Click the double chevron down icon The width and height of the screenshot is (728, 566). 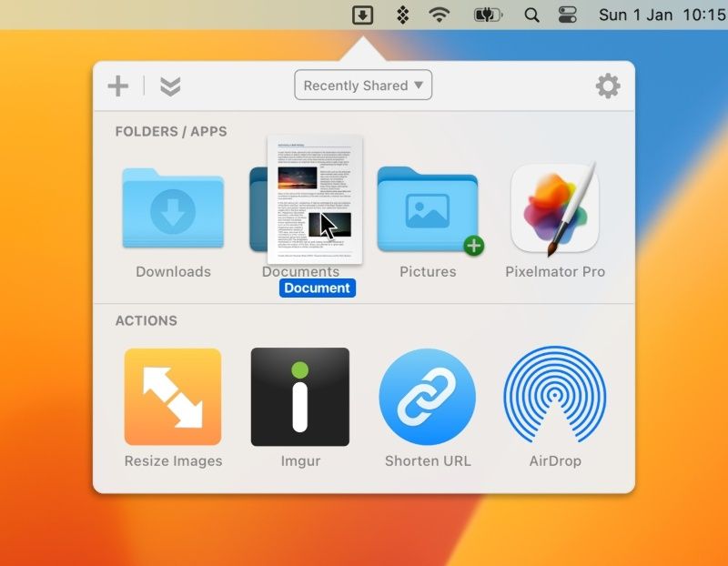[x=170, y=86]
